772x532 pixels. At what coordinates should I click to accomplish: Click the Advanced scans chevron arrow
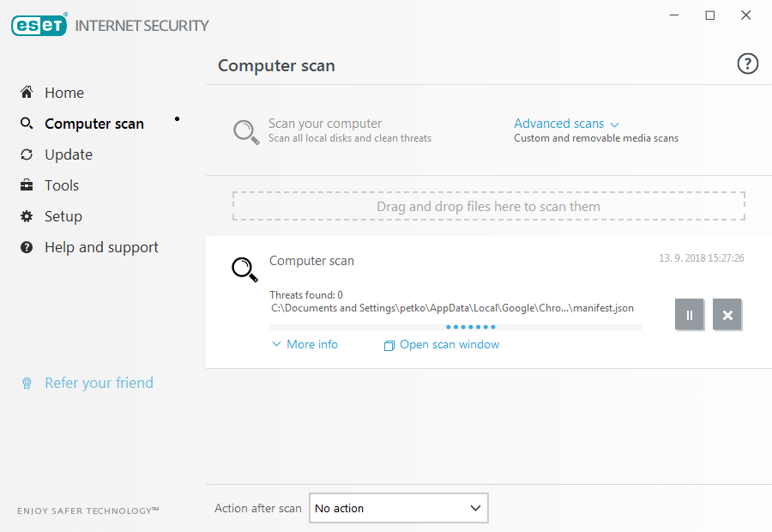[614, 124]
